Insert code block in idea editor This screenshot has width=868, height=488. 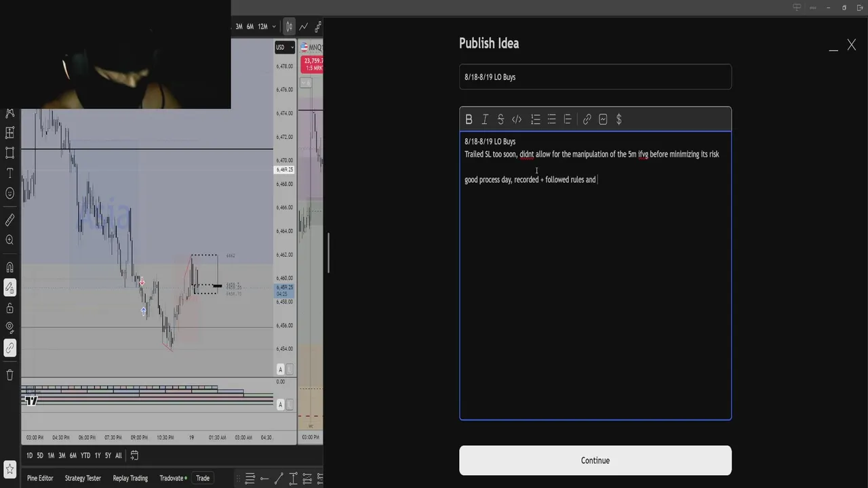pos(517,119)
